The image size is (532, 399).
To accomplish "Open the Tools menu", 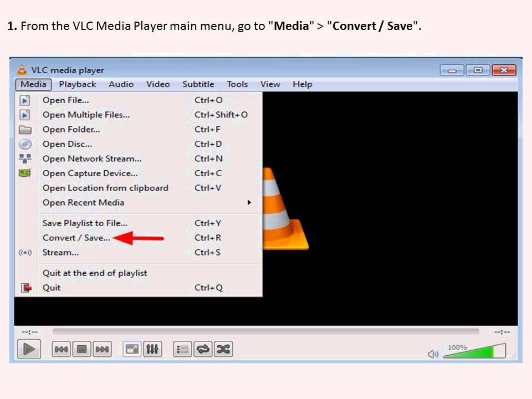I will click(237, 84).
